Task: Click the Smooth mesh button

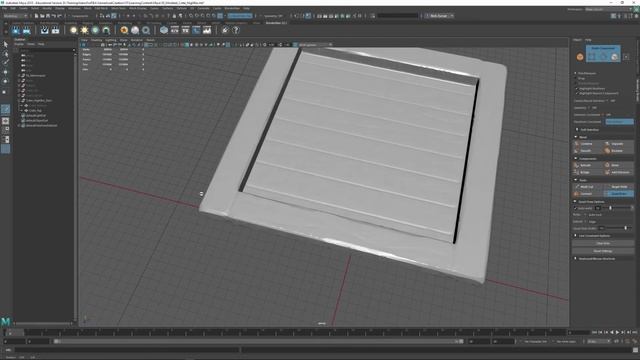Action: coord(588,151)
